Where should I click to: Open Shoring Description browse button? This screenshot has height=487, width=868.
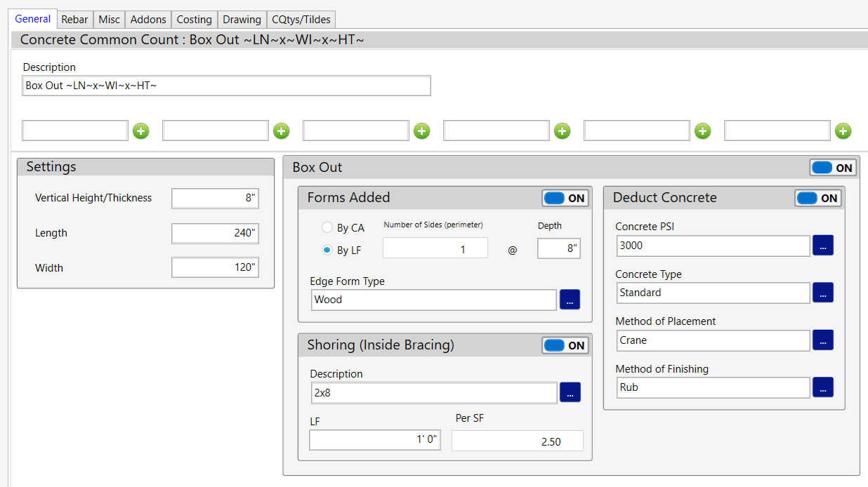(x=570, y=393)
